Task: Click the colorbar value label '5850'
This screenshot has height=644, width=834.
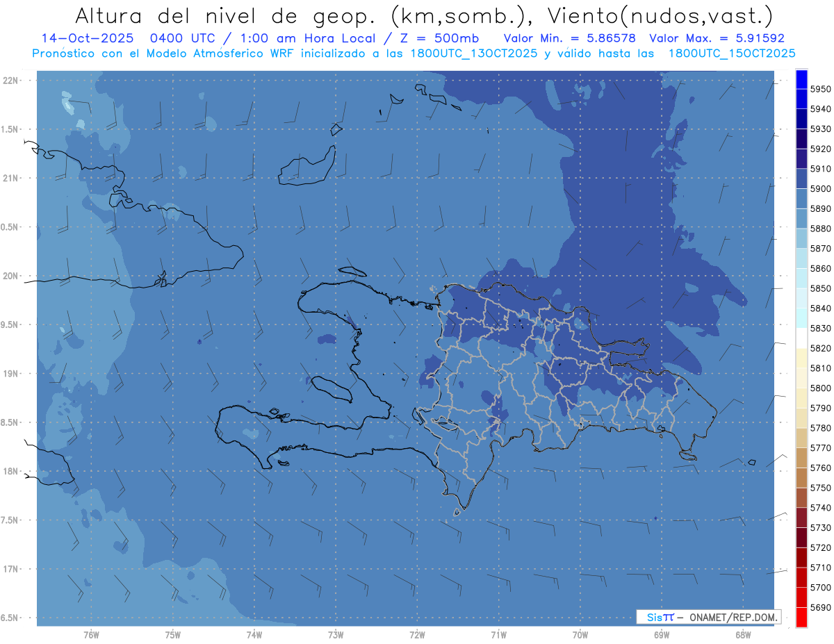Action: click(x=820, y=288)
